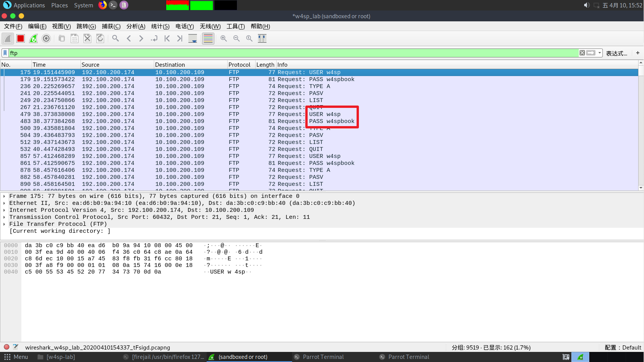
Task: Open the 文件(F) menu
Action: click(x=13, y=26)
